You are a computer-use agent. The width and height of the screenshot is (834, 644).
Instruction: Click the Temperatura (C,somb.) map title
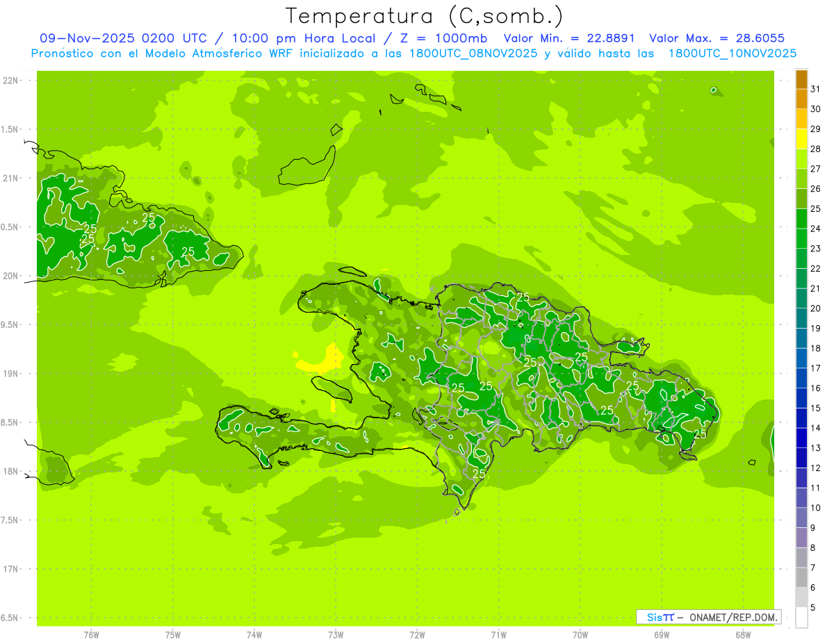point(424,15)
